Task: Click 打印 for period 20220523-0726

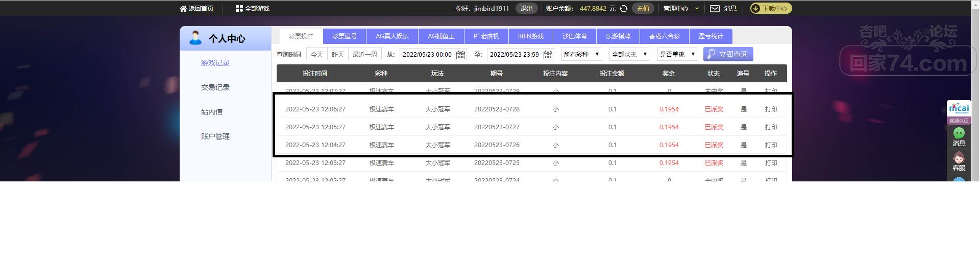Action: [771, 145]
